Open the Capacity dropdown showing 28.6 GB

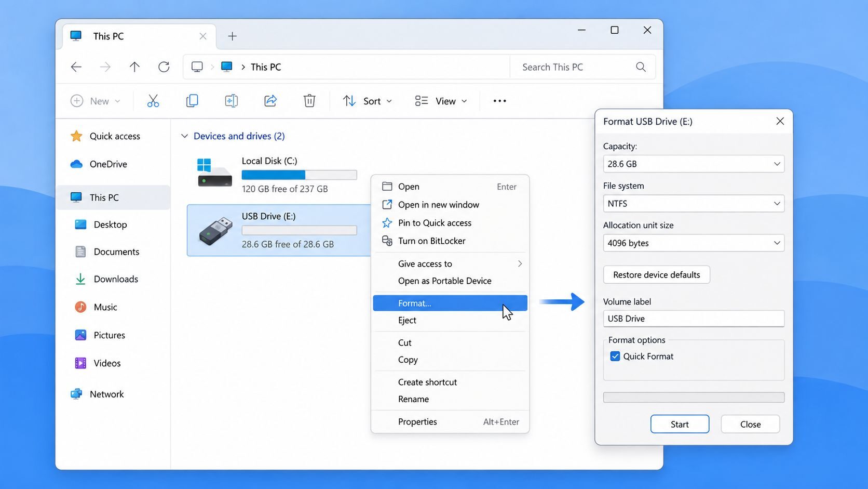click(694, 164)
